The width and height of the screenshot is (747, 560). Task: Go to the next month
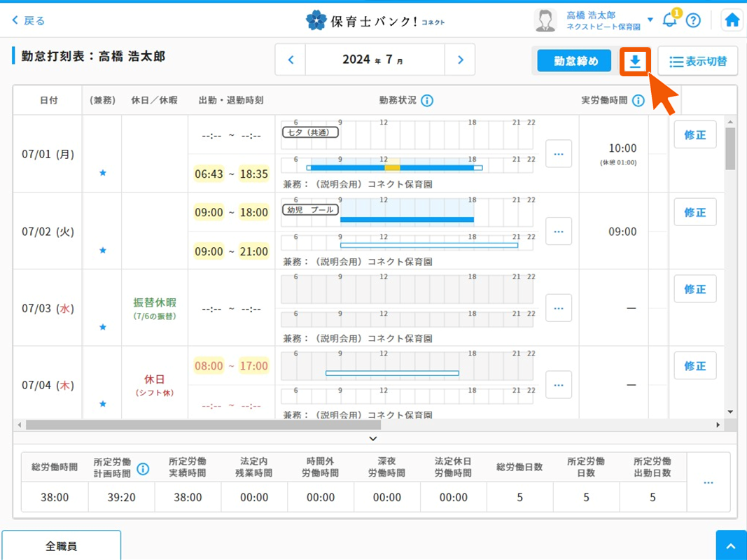point(460,60)
